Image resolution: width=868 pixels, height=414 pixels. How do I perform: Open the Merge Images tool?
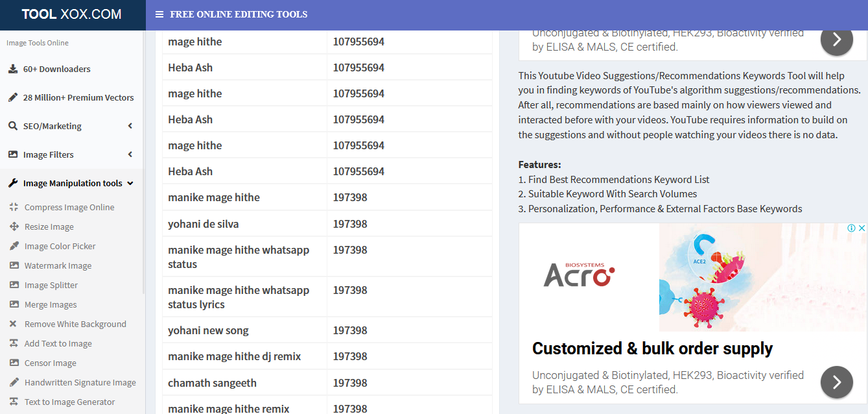coord(51,304)
